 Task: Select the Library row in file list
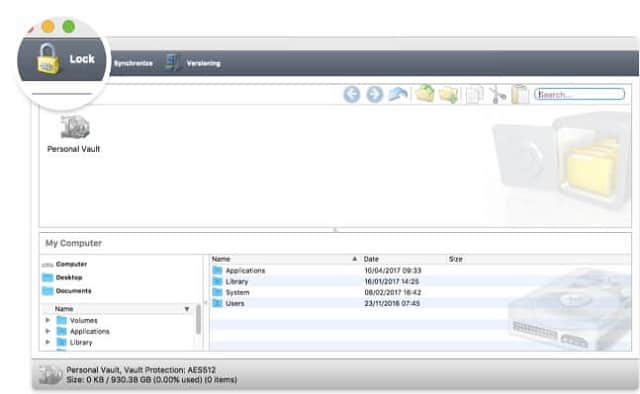click(x=420, y=281)
